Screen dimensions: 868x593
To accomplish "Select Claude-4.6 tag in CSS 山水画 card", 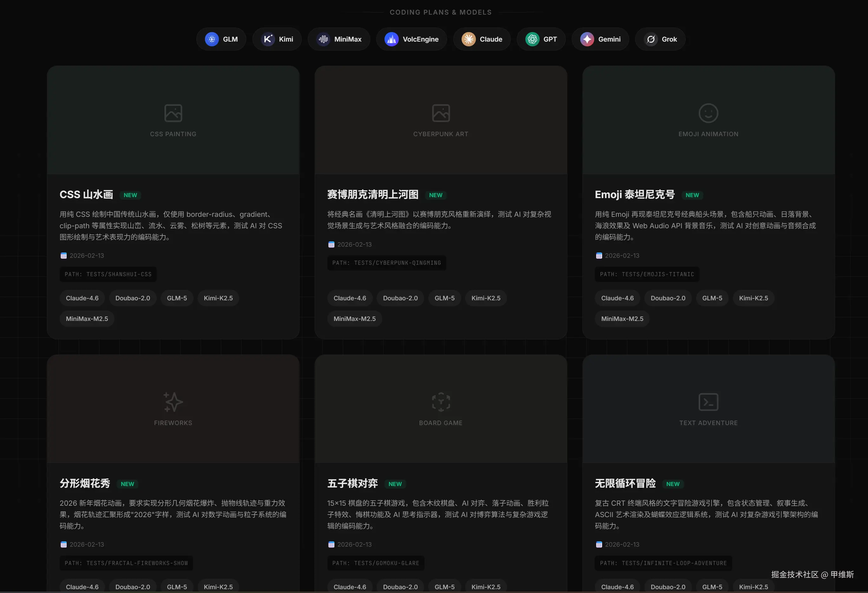I will click(x=82, y=298).
